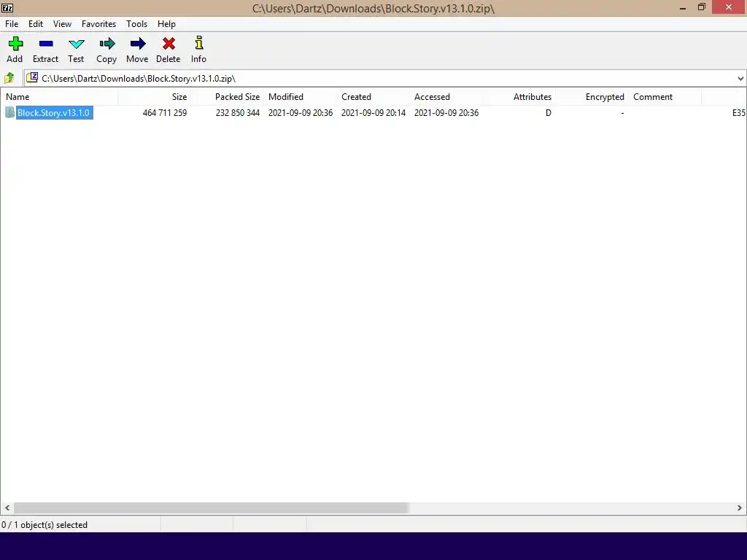
Task: Sort by the Size column header
Action: (155, 97)
